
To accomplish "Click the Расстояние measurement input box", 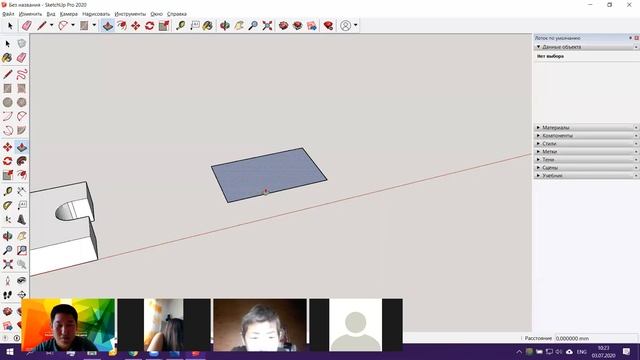I will pos(596,338).
